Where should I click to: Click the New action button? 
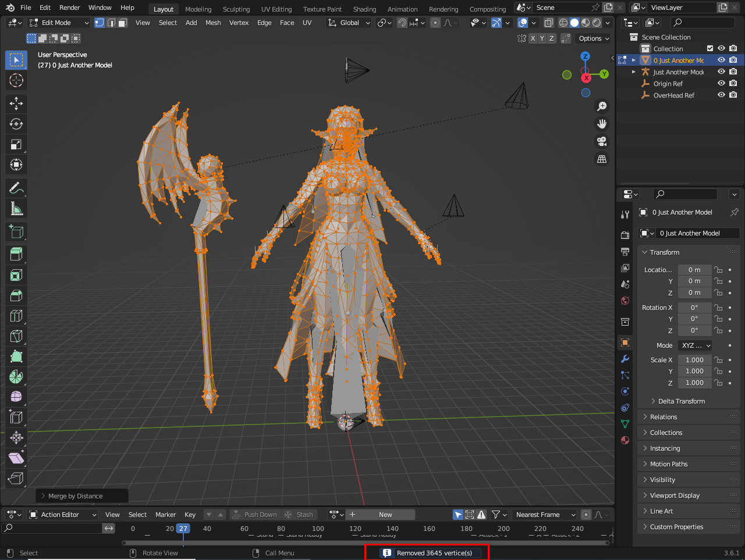coord(385,515)
